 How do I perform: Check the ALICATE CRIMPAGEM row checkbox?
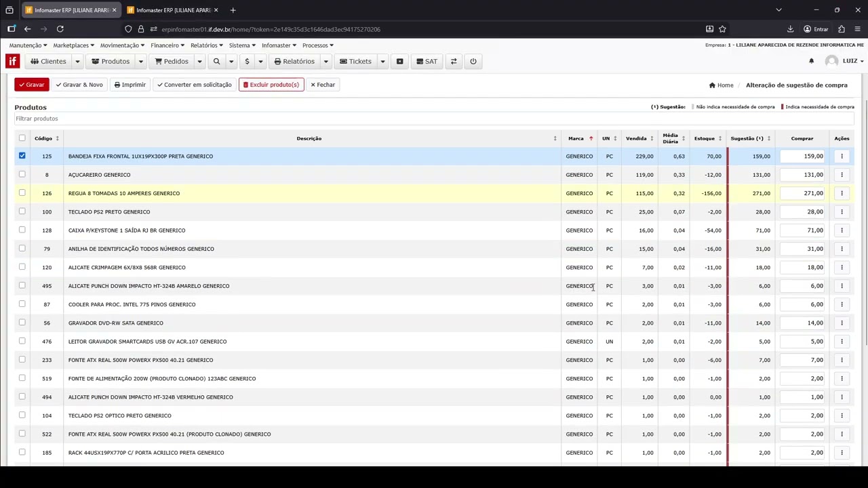point(22,267)
